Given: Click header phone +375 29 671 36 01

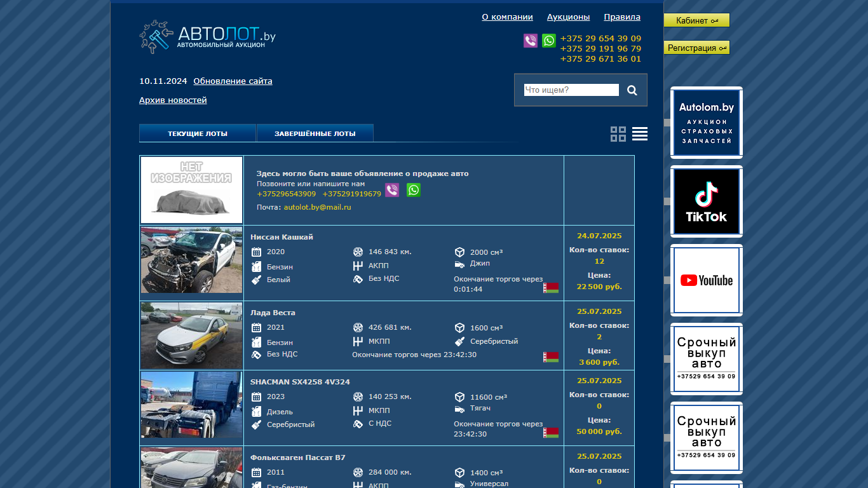Looking at the screenshot, I should click(x=600, y=58).
